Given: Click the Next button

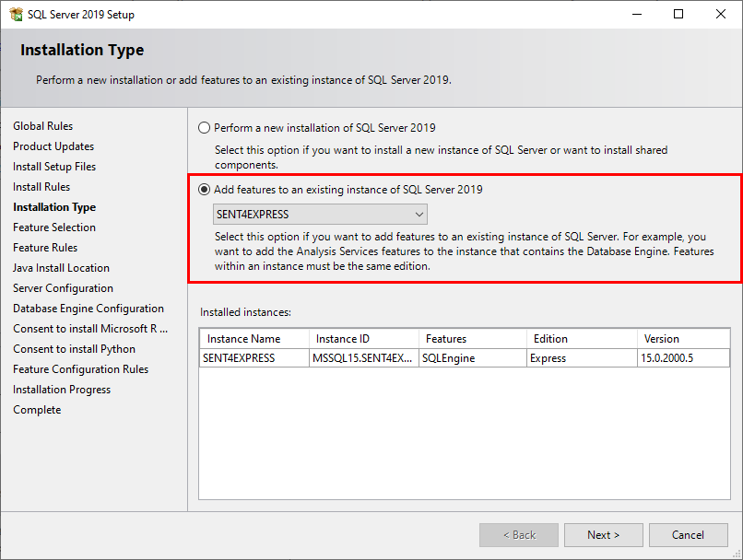Looking at the screenshot, I should tap(603, 535).
